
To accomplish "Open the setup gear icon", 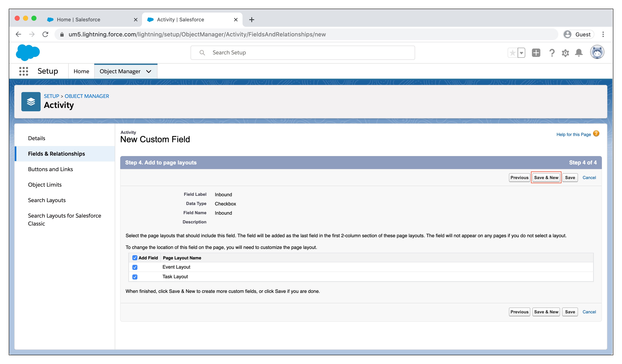I will [x=565, y=53].
